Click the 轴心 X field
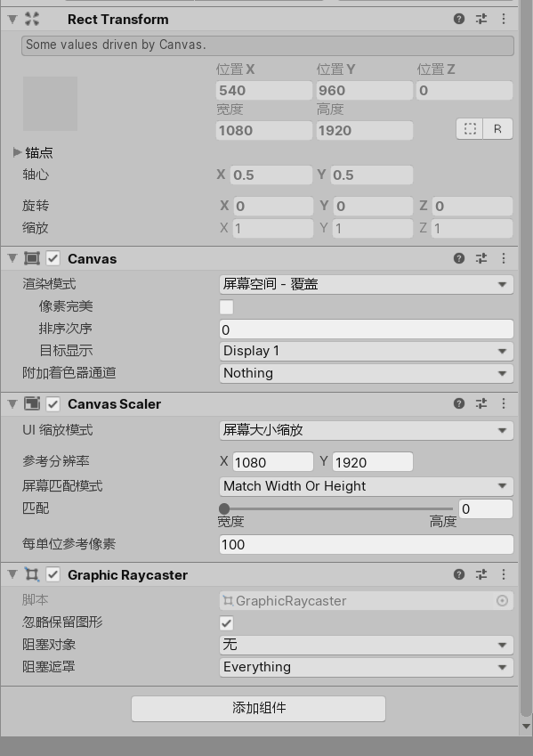This screenshot has height=756, width=533. click(271, 175)
